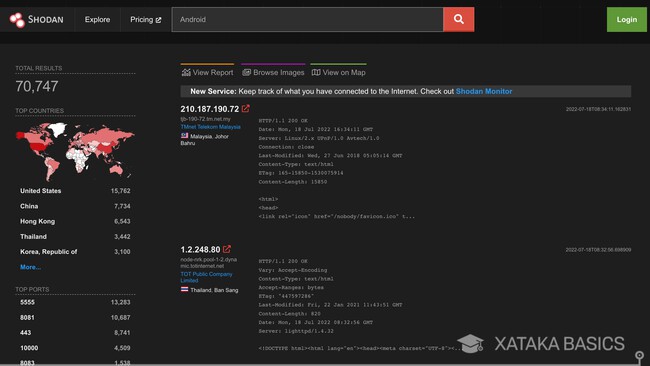Image resolution: width=650 pixels, height=366 pixels.
Task: Click the green Login button
Action: click(626, 19)
